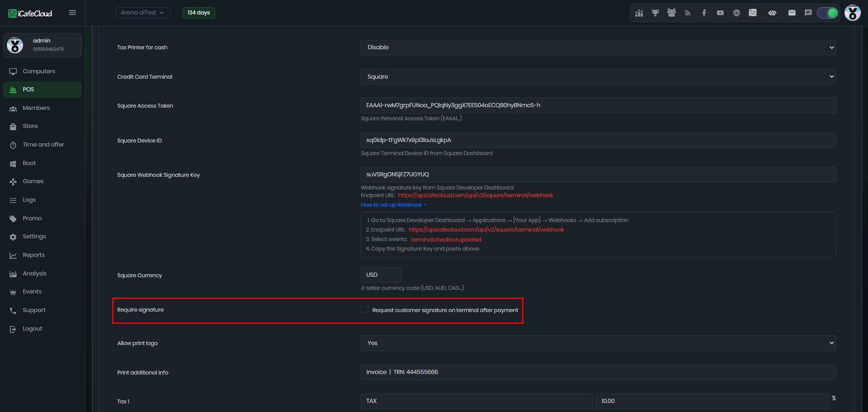Click the Square Webhook Signature Key field
The image size is (868, 412).
tap(598, 175)
